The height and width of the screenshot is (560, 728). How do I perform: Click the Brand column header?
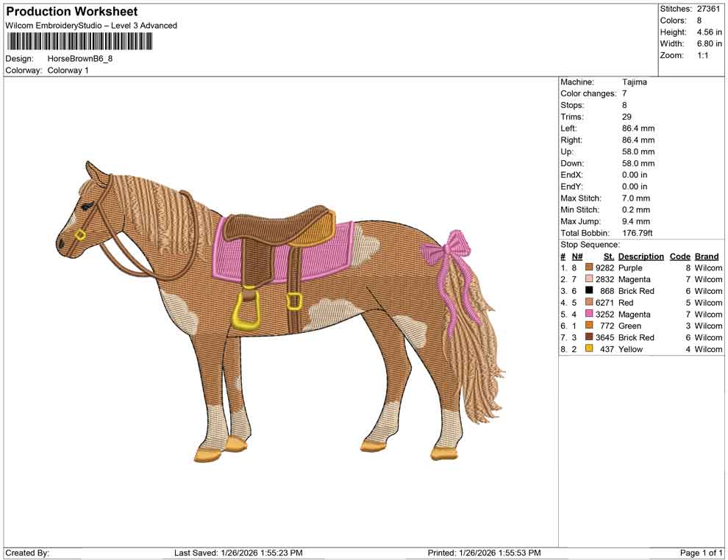tap(707, 256)
